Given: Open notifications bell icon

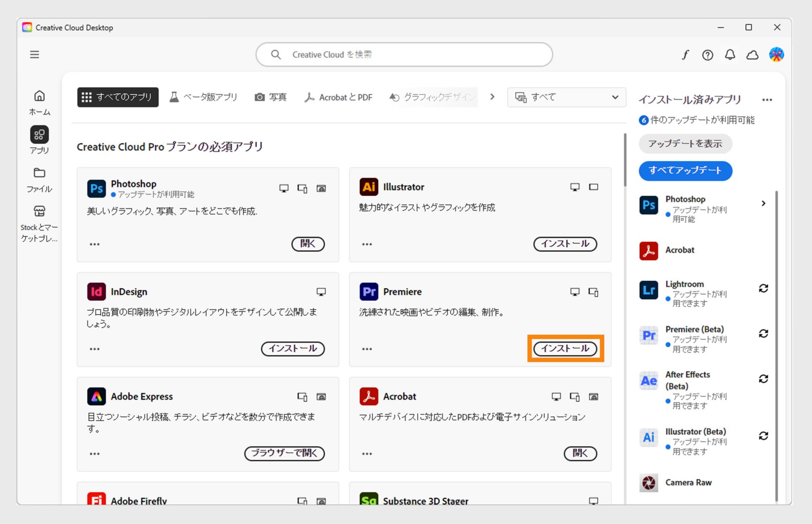Looking at the screenshot, I should click(x=730, y=55).
